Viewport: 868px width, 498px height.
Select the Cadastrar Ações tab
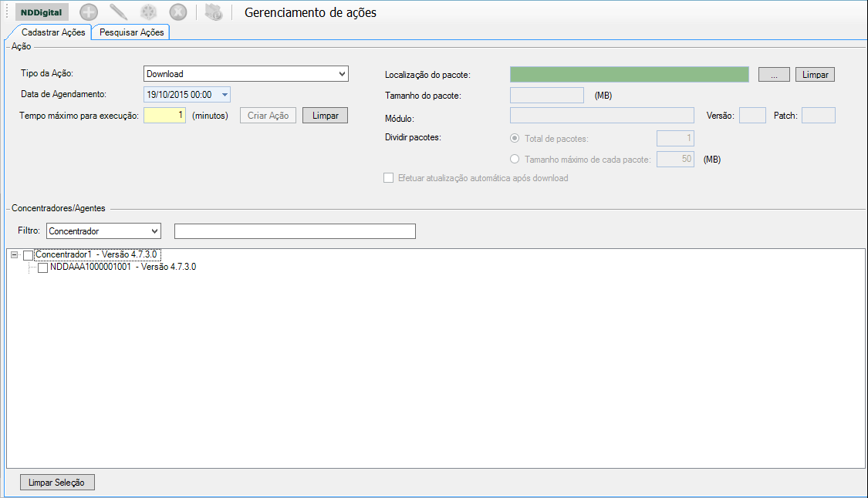(53, 32)
